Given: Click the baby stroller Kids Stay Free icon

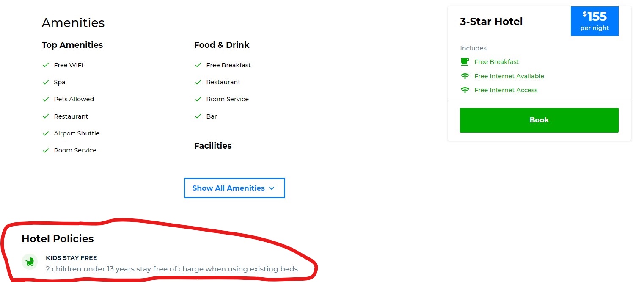Looking at the screenshot, I should click(x=29, y=261).
